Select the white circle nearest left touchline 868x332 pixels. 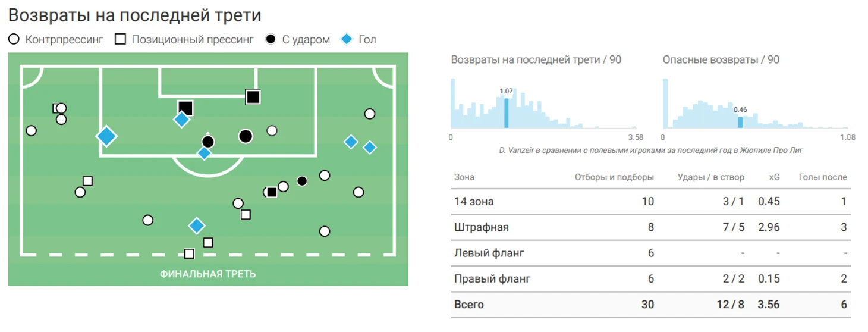[32, 130]
